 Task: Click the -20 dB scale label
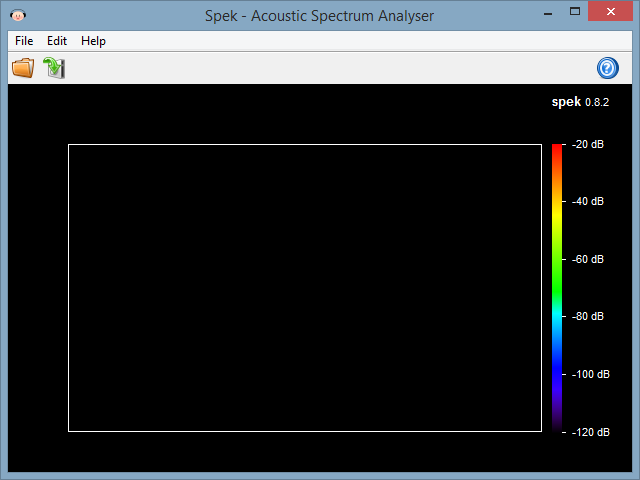[x=588, y=145]
